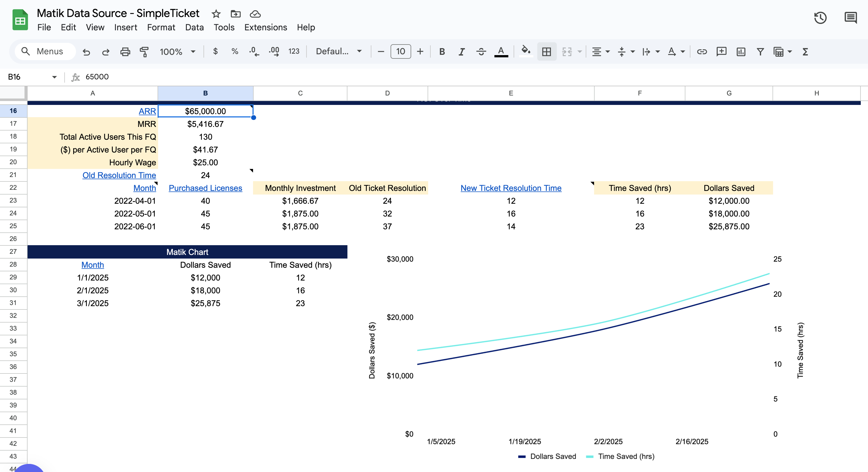
Task: Follow Month link in row 28
Action: pyautogui.click(x=93, y=265)
